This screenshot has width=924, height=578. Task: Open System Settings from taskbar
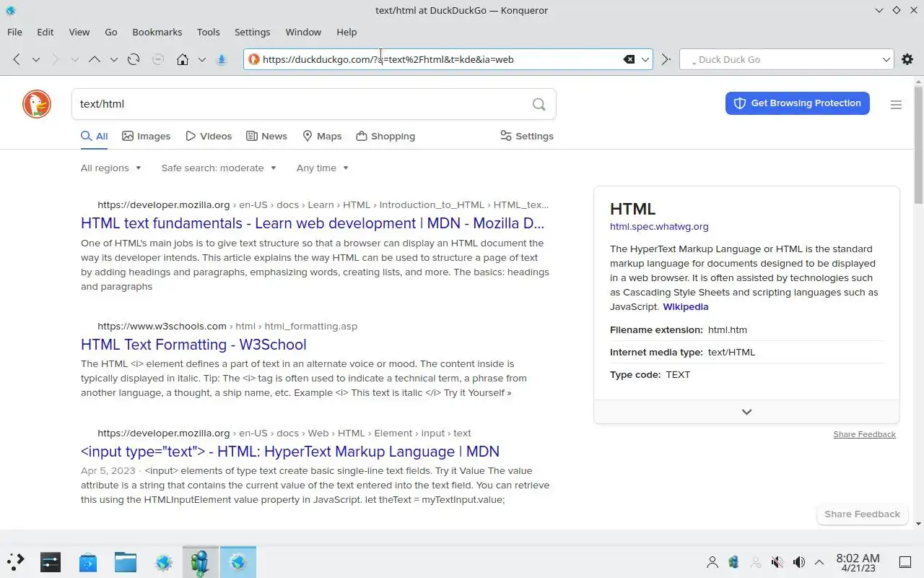tap(51, 561)
